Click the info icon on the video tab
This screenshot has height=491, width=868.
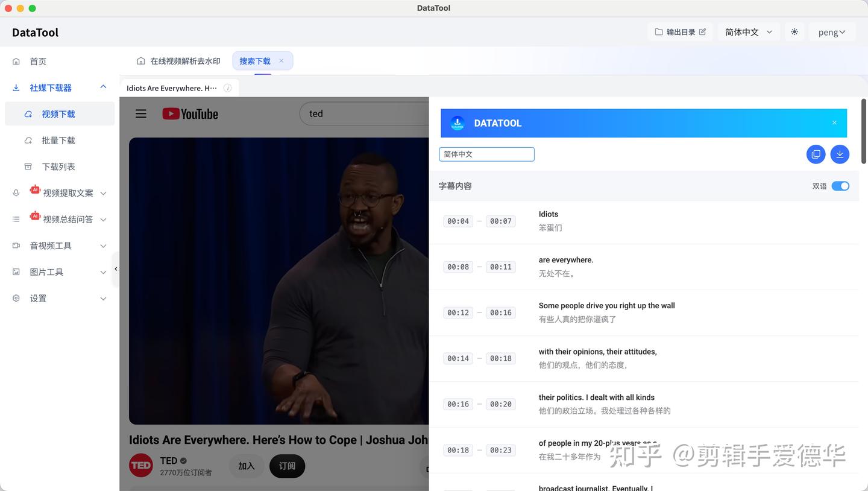tap(228, 88)
